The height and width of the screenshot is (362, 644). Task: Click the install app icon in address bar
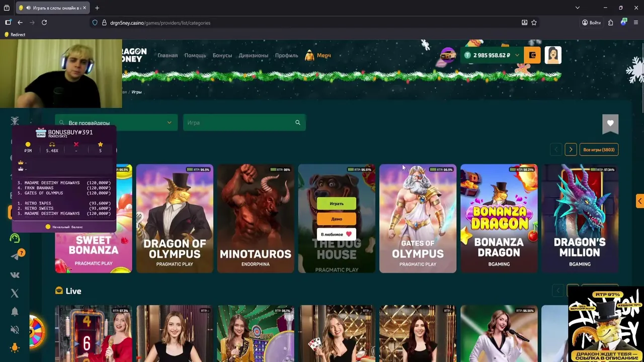pos(524,23)
